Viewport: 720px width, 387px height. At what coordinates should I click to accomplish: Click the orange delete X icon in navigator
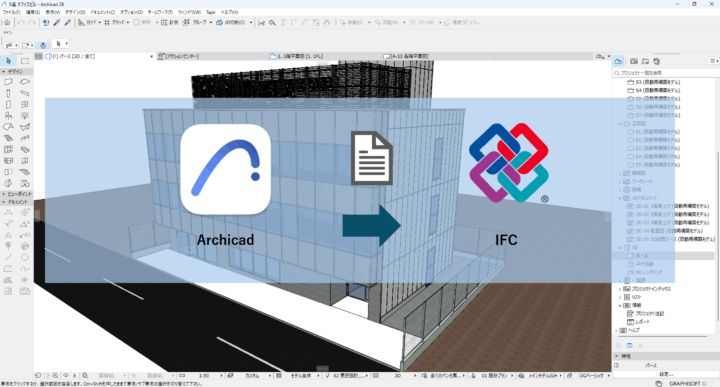coord(641,346)
